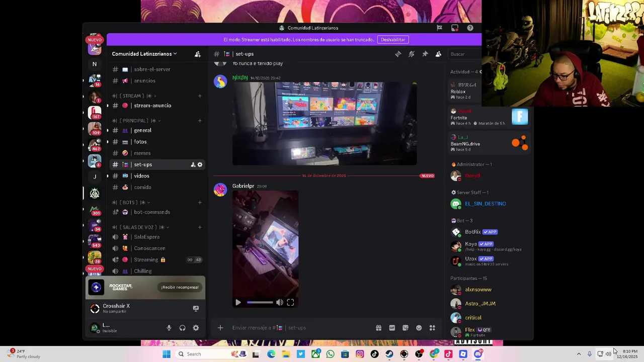This screenshot has height=362, width=644.
Task: Open Steam from the taskbar
Action: click(389, 354)
